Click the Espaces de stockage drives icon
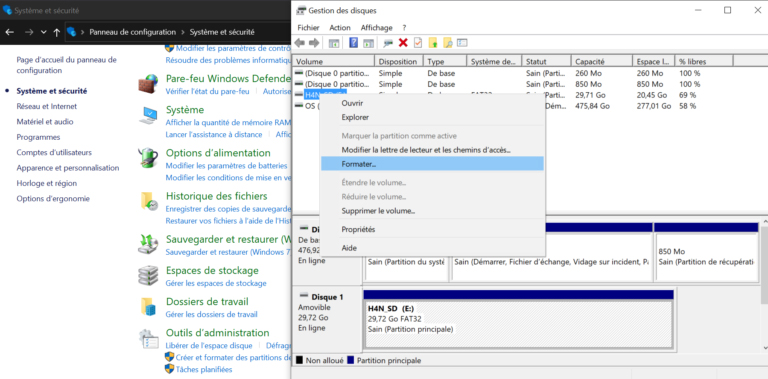The width and height of the screenshot is (768, 379). [x=148, y=276]
